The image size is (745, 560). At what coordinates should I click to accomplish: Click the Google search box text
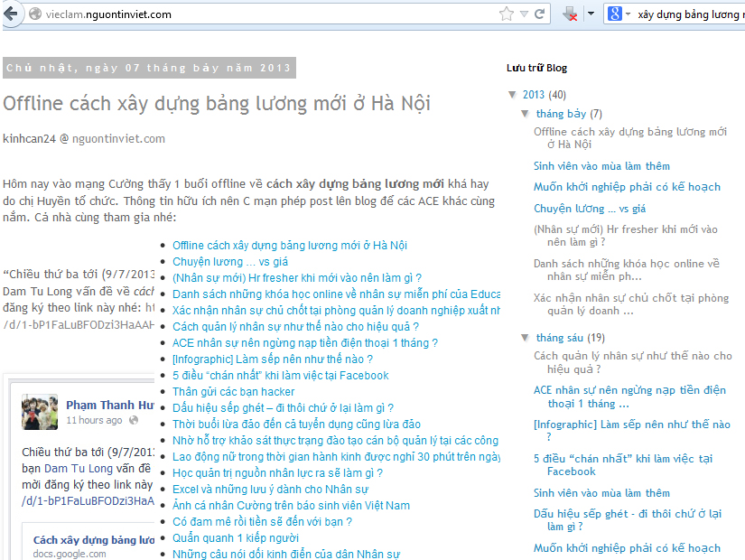point(686,14)
